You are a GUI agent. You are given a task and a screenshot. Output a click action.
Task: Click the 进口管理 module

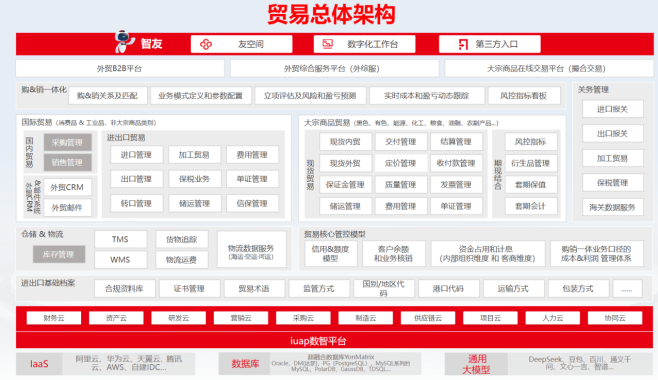[136, 155]
